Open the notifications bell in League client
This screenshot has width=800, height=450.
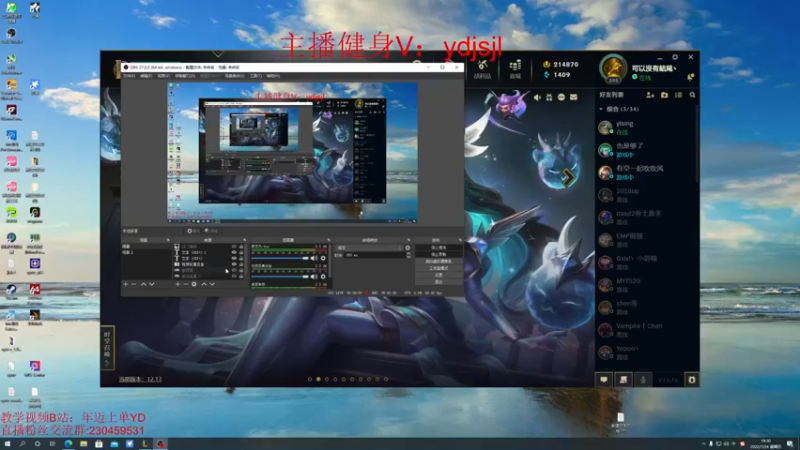click(x=690, y=77)
